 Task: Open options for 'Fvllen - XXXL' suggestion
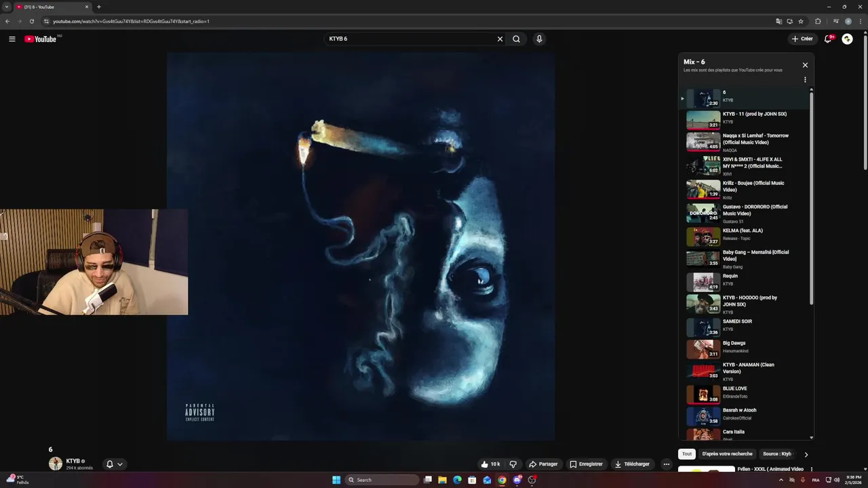tap(811, 469)
